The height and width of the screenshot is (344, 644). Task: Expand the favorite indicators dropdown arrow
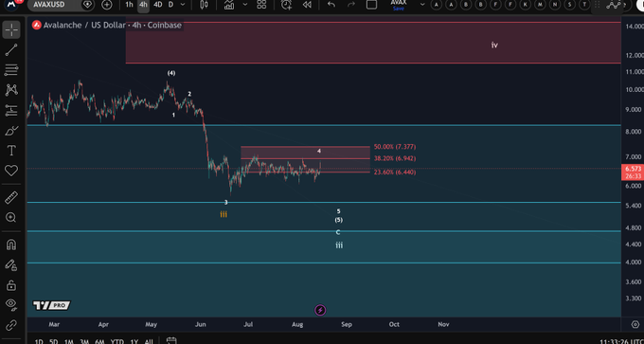coord(245,5)
